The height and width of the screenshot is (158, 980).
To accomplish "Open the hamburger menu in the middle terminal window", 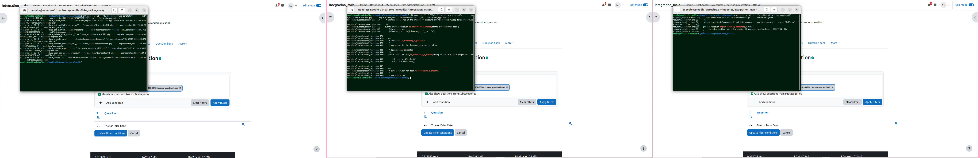I will coord(449,10).
